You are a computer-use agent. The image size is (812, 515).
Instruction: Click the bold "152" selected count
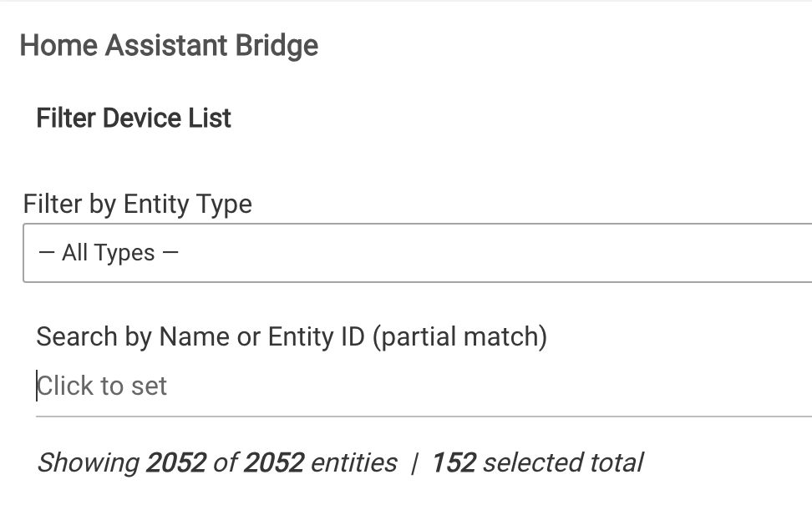[453, 462]
